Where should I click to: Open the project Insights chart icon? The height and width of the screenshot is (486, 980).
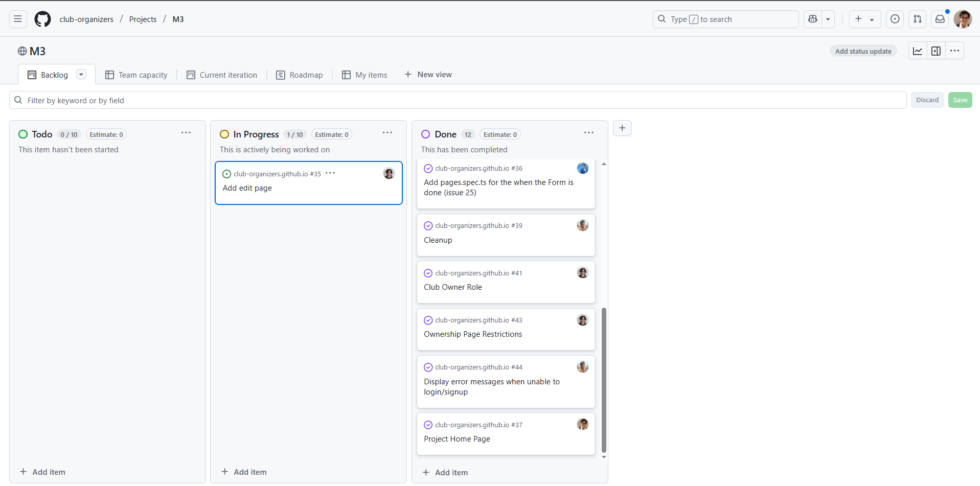pos(918,51)
